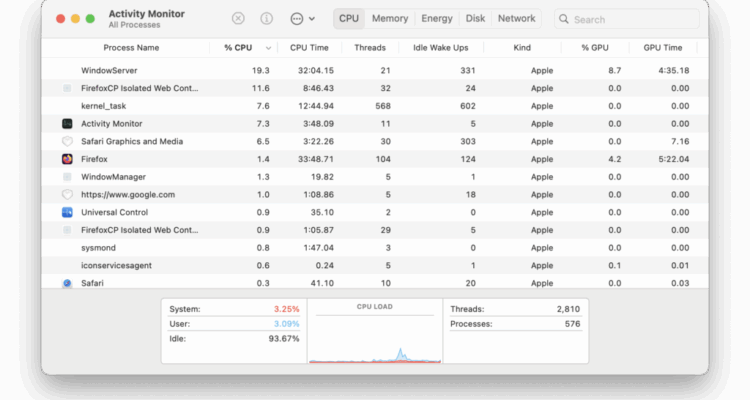The image size is (750, 400).
Task: Click the Universal Control app icon
Action: tap(67, 212)
